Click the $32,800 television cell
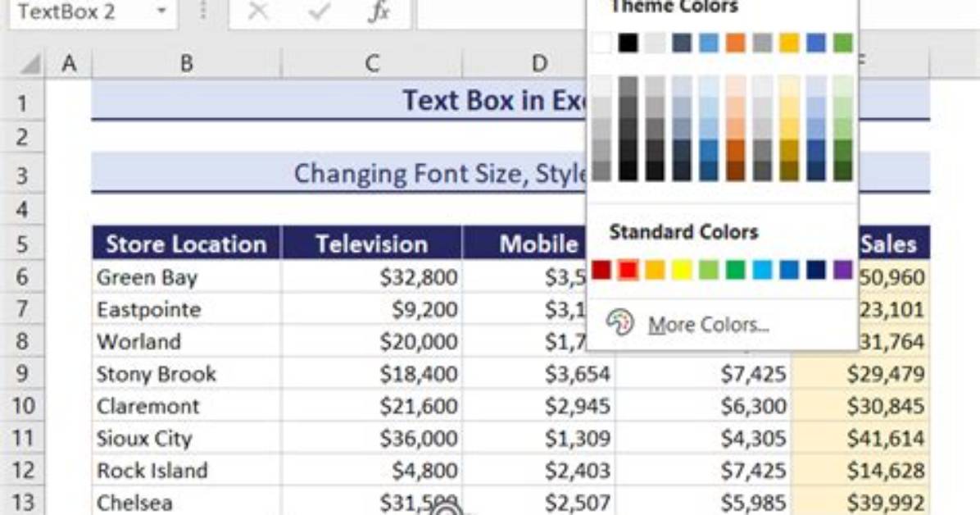Screen dimensions: 980x515 tap(372, 277)
